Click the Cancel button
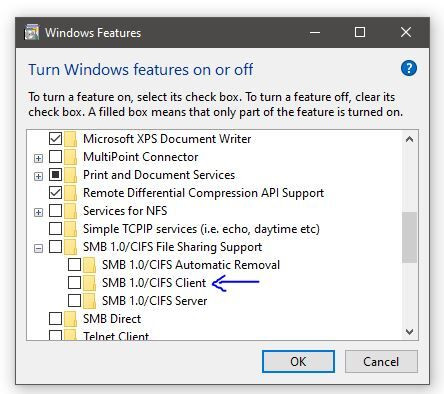 [381, 361]
